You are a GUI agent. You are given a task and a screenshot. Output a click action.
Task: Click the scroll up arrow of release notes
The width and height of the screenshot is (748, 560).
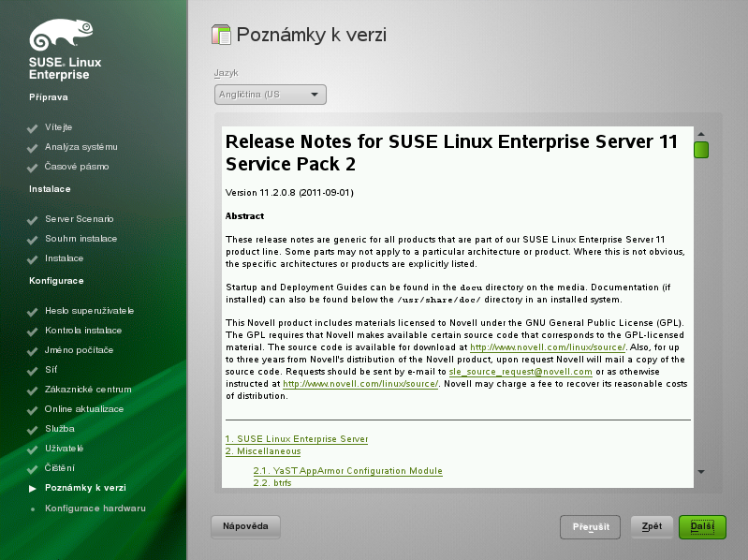(x=701, y=135)
